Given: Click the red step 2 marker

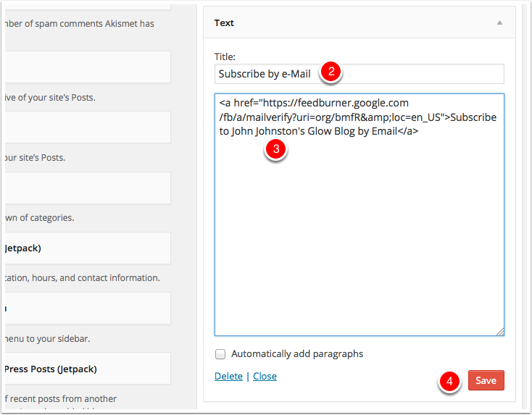Looking at the screenshot, I should pos(331,72).
